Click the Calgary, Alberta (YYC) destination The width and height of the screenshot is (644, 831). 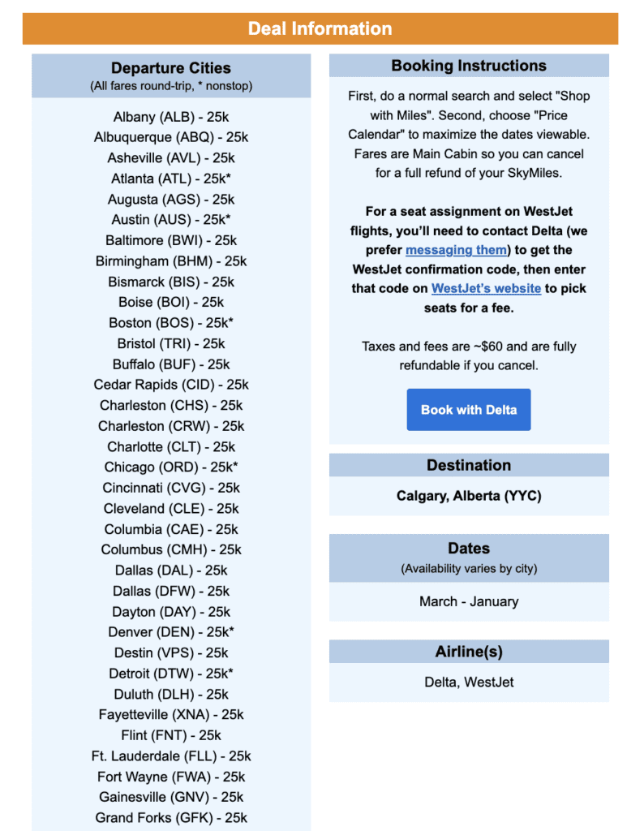pos(469,496)
